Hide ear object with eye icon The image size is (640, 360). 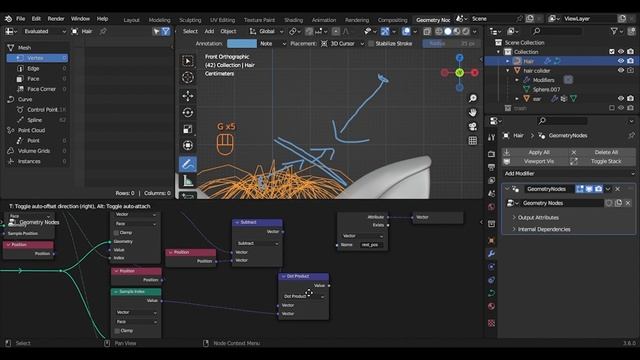[621, 99]
